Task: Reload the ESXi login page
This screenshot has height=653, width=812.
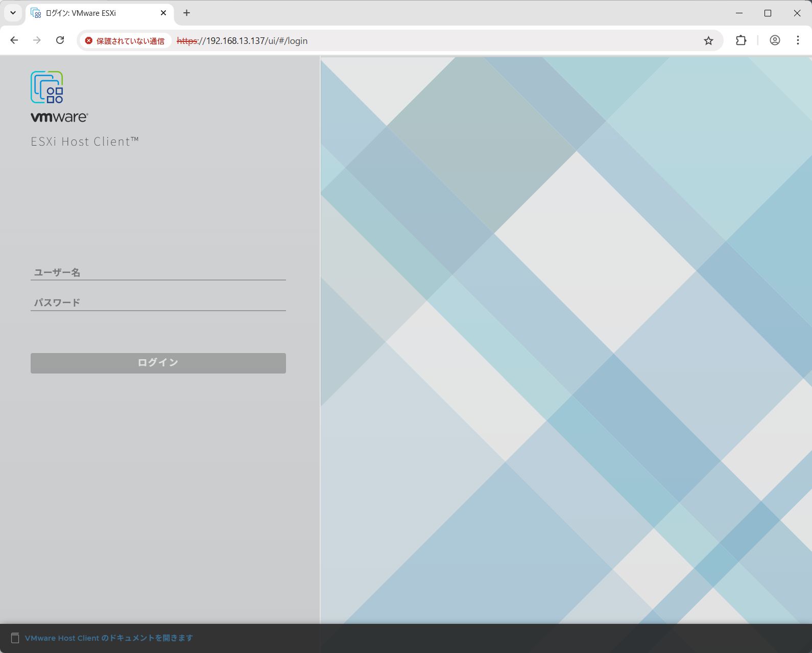Action: coord(60,40)
